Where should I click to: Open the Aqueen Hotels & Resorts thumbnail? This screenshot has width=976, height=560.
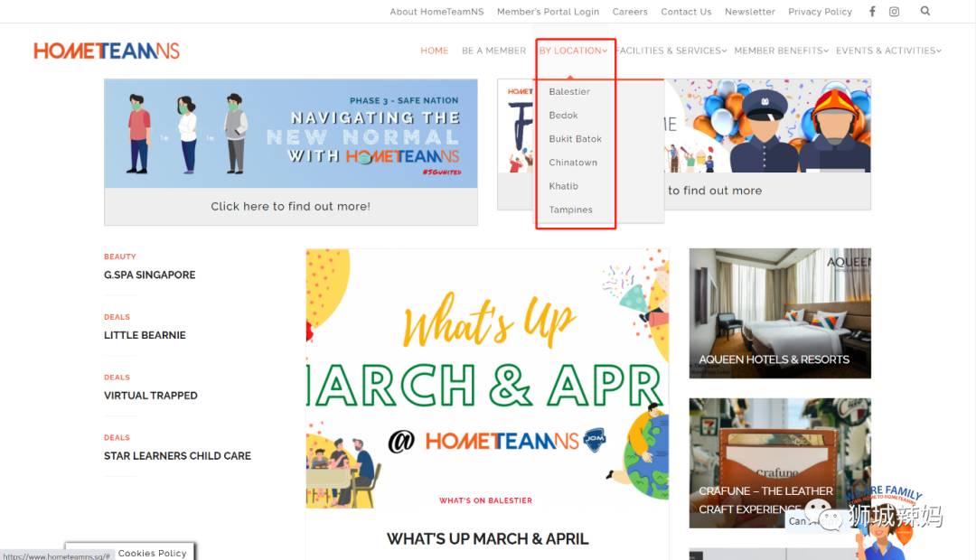click(780, 313)
